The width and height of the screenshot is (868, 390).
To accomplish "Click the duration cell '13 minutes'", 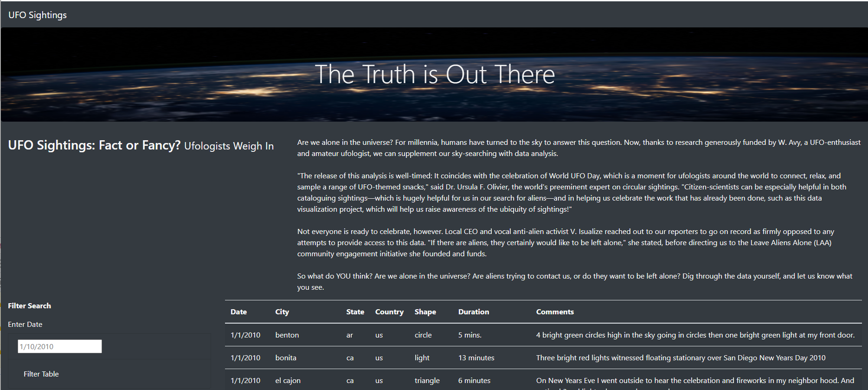I will click(476, 357).
